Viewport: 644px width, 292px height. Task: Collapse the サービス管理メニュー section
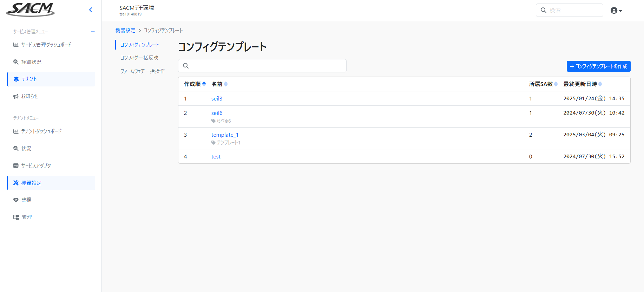coord(93,32)
